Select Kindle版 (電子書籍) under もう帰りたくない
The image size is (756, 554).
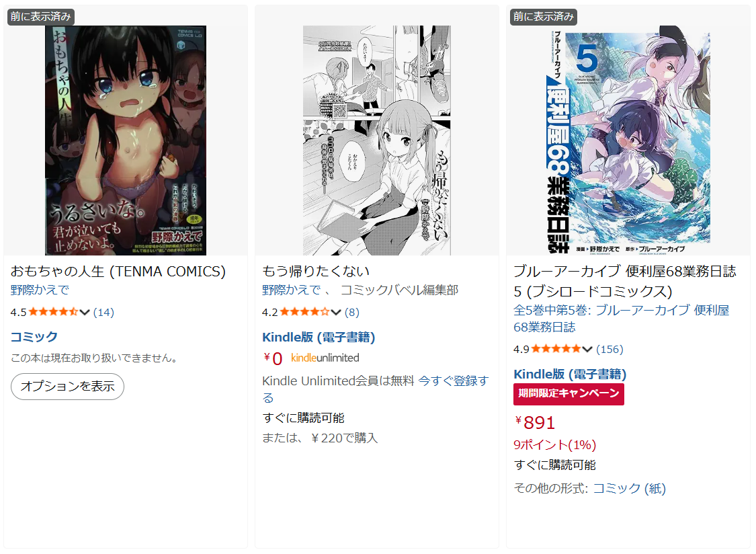click(319, 338)
